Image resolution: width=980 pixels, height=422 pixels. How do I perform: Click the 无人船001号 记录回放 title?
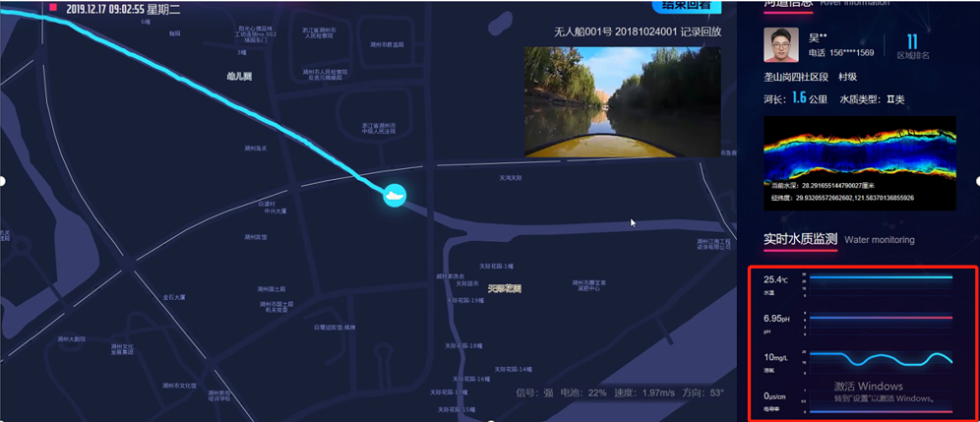point(638,31)
